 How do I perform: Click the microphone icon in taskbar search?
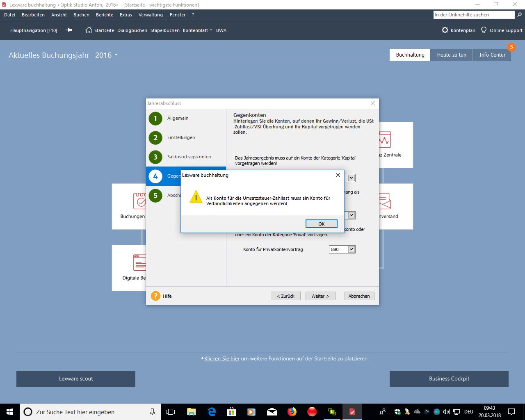click(x=152, y=412)
